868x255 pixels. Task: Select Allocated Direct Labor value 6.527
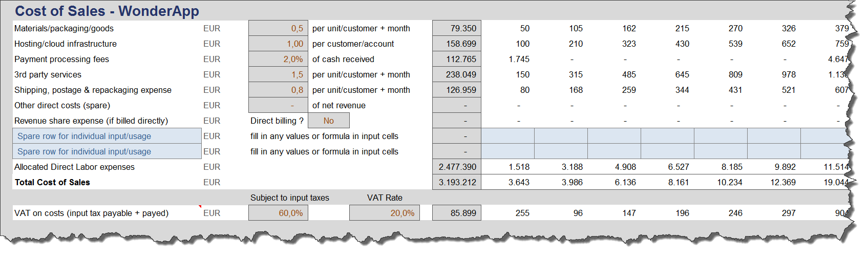pyautogui.click(x=679, y=167)
